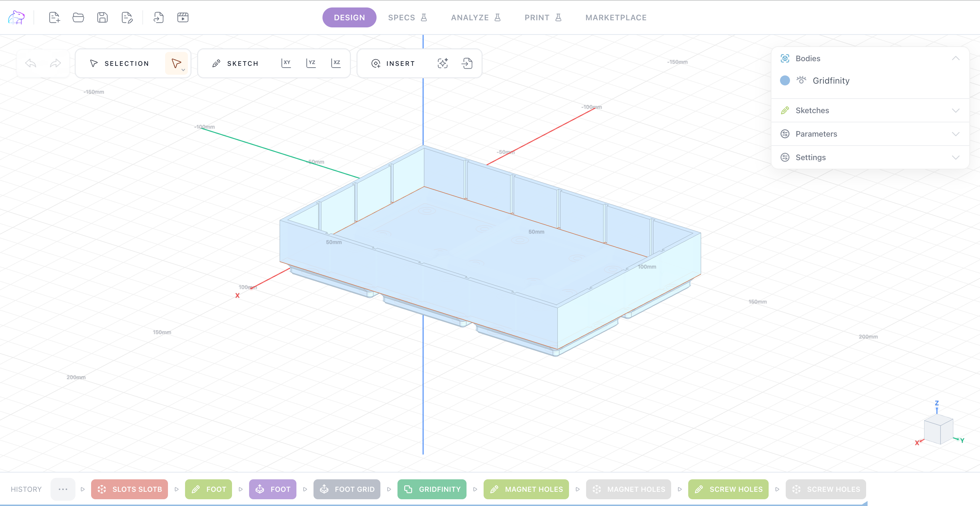The width and height of the screenshot is (980, 506).
Task: Click arrow between Foot Grid and Gridfinity
Action: (x=389, y=489)
